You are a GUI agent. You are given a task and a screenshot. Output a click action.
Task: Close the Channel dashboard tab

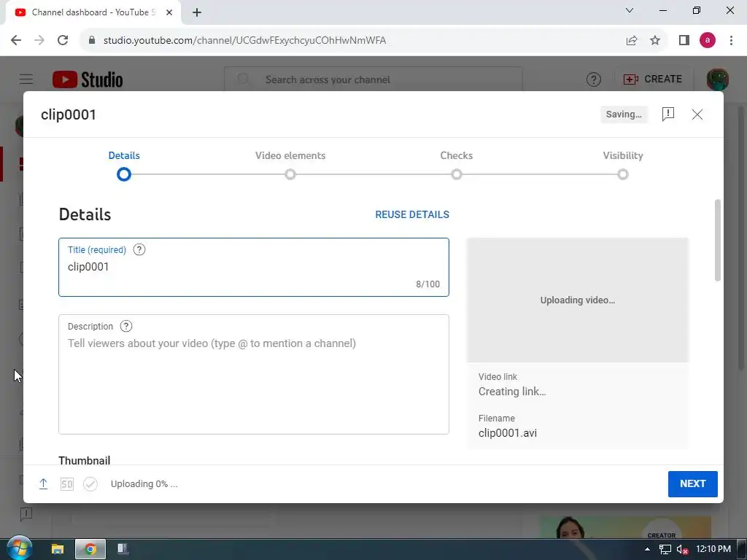169,12
